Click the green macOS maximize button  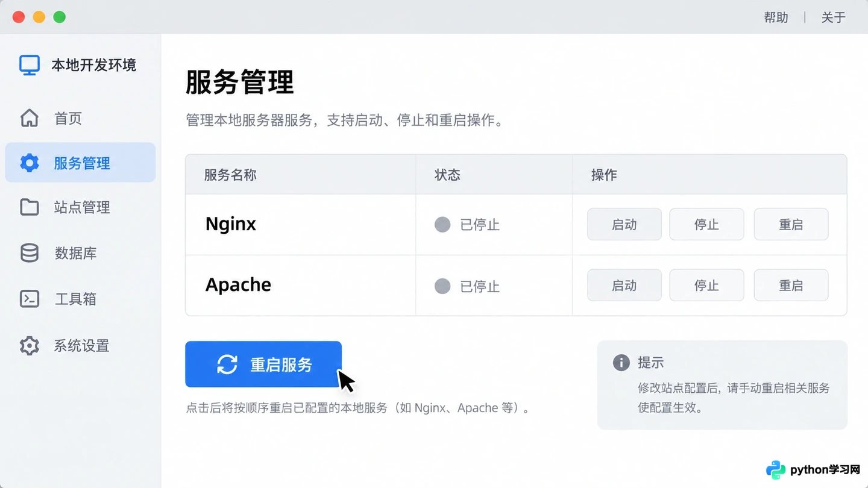tap(59, 17)
